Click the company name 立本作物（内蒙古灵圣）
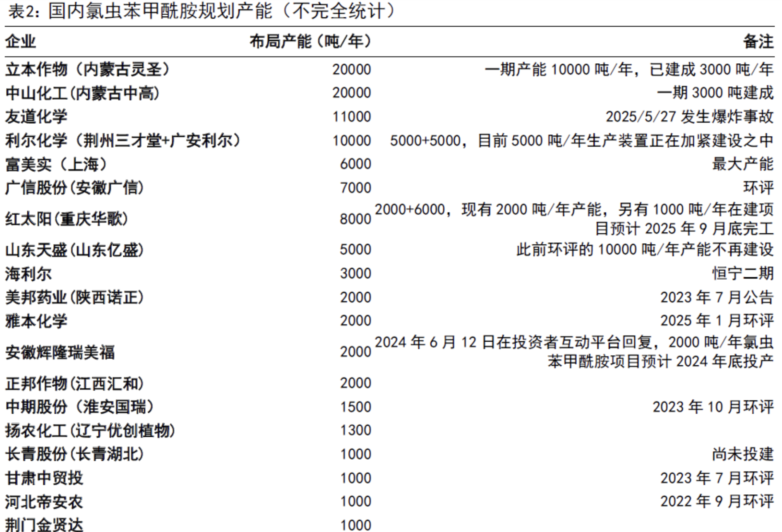This screenshot has height=532, width=782. click(87, 69)
